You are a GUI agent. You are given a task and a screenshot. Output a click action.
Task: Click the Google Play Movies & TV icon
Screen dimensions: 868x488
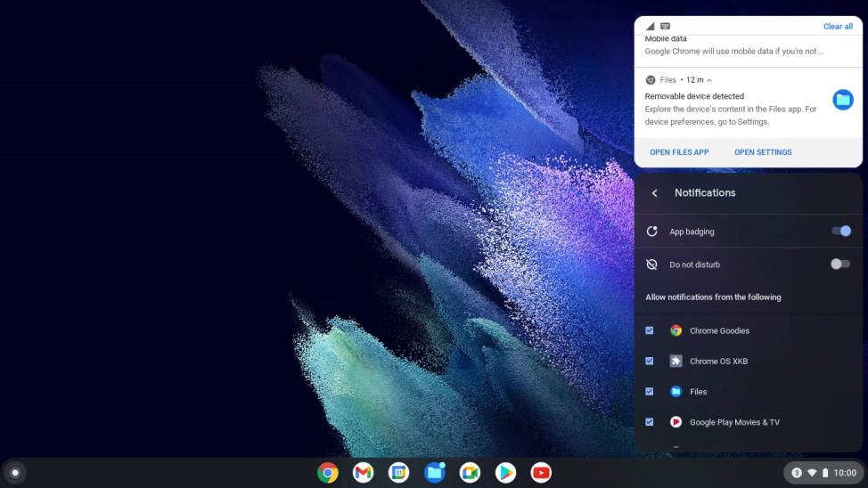tap(676, 421)
